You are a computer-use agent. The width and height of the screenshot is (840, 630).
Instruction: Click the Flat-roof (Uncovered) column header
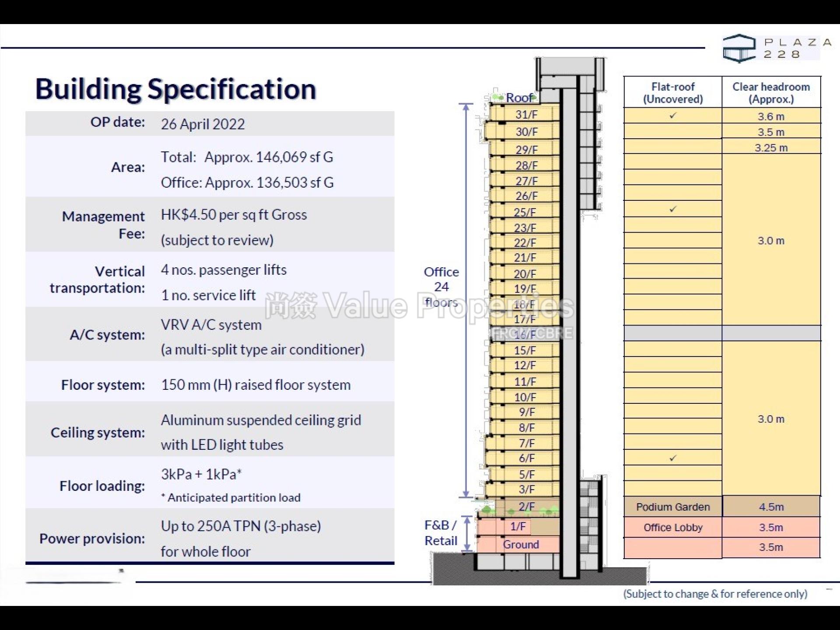673,93
